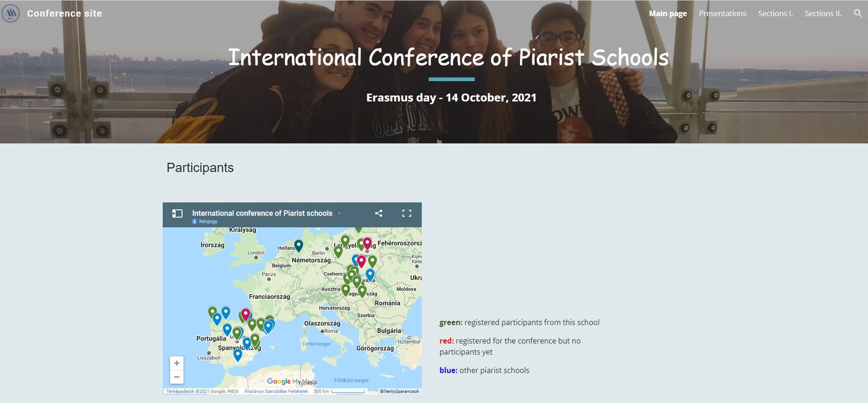Open the Névjegy link under map title
The height and width of the screenshot is (403, 868).
208,221
